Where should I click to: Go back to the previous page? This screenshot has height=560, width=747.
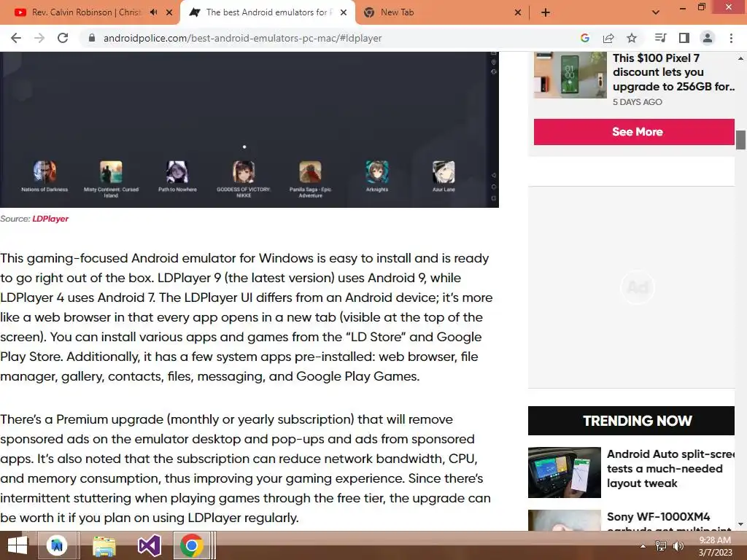(16, 38)
